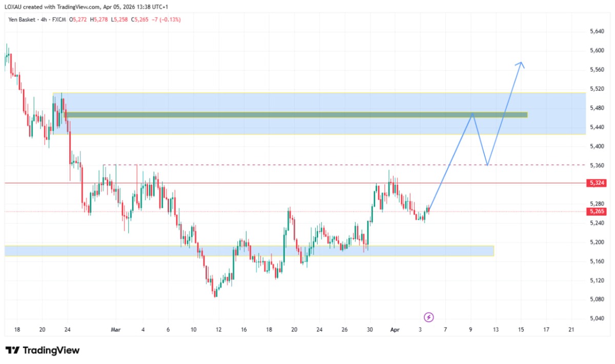
Task: Select the 5,265 current price label
Action: [596, 211]
